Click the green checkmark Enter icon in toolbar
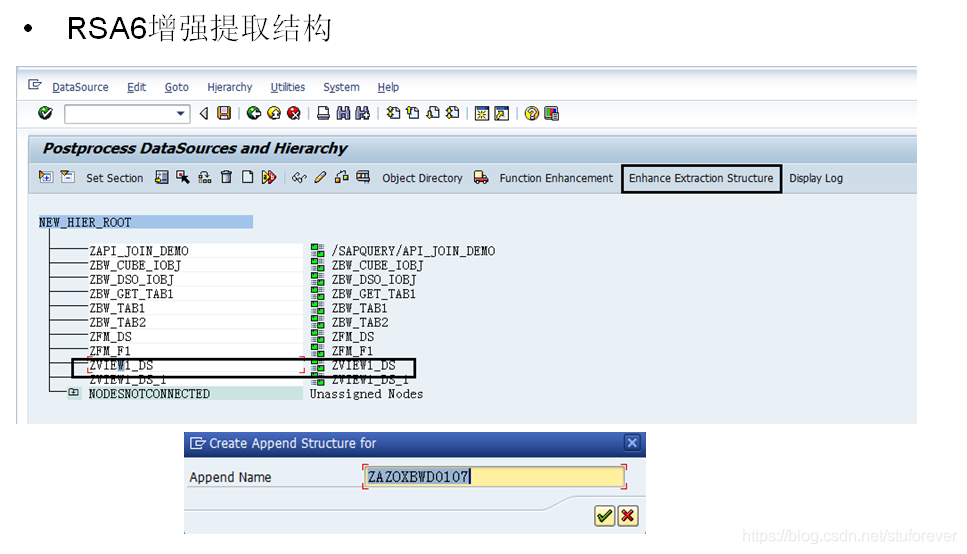The height and width of the screenshot is (554, 967). (45, 113)
